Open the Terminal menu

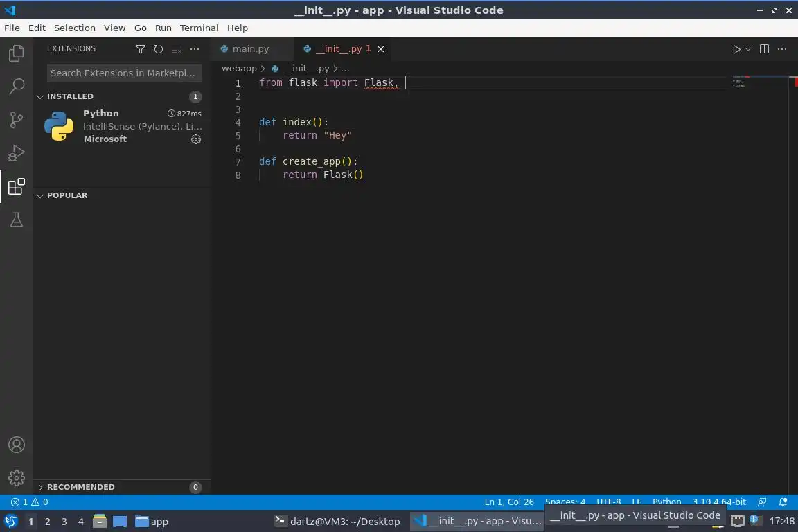tap(199, 28)
